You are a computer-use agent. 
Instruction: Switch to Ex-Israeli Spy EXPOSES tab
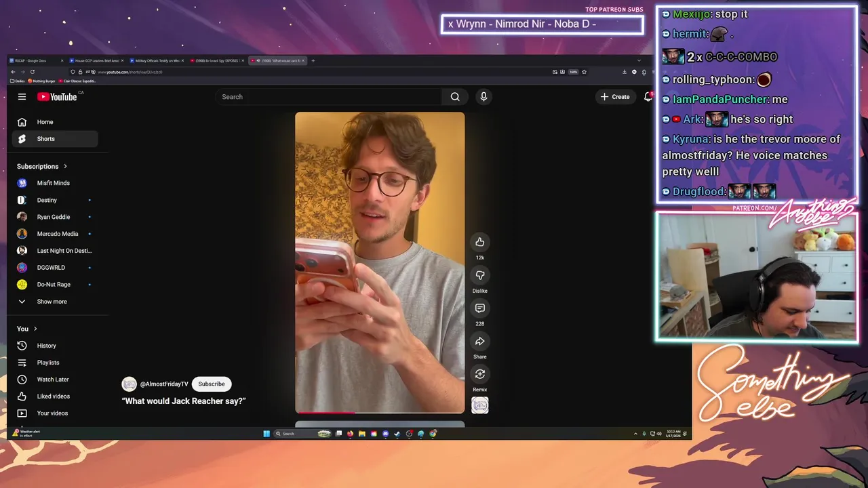pos(217,60)
